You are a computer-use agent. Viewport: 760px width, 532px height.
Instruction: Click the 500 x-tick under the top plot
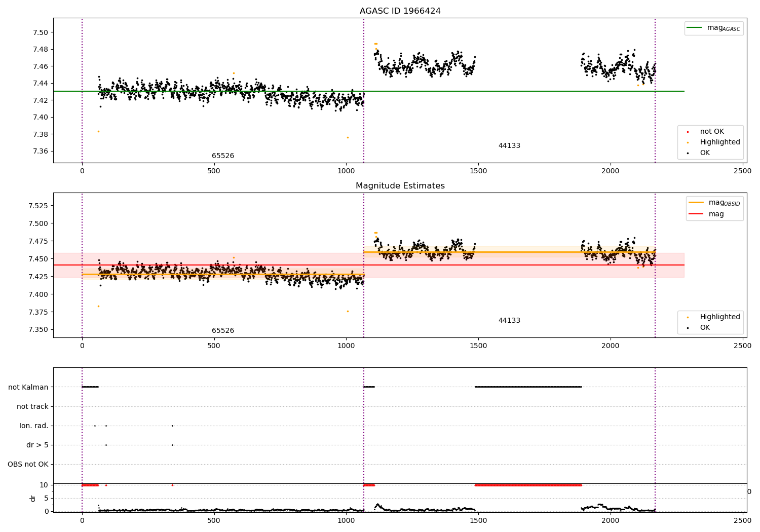coord(214,171)
